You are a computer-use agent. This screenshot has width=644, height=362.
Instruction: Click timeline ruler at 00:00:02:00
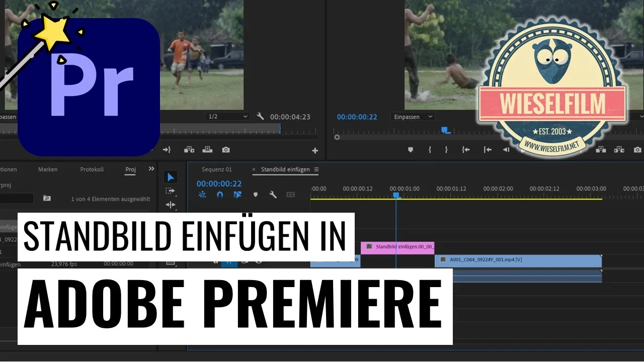(498, 189)
